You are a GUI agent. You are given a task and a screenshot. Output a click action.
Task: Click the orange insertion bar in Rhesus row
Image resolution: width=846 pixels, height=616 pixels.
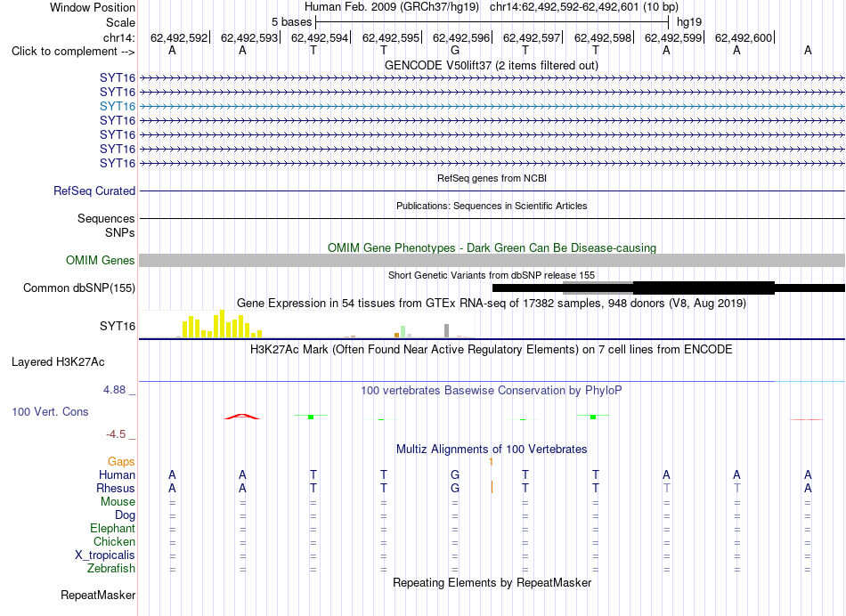click(492, 487)
